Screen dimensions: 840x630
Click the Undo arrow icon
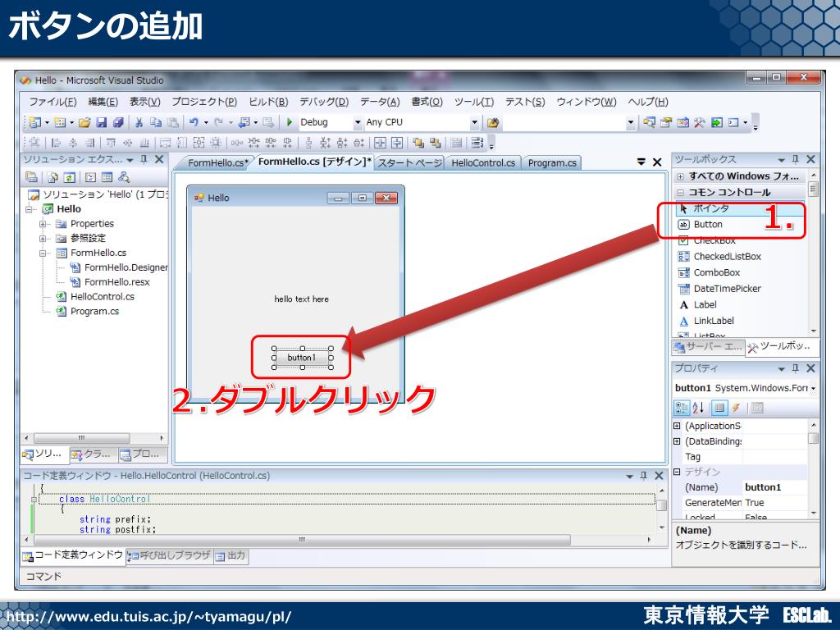pos(194,123)
